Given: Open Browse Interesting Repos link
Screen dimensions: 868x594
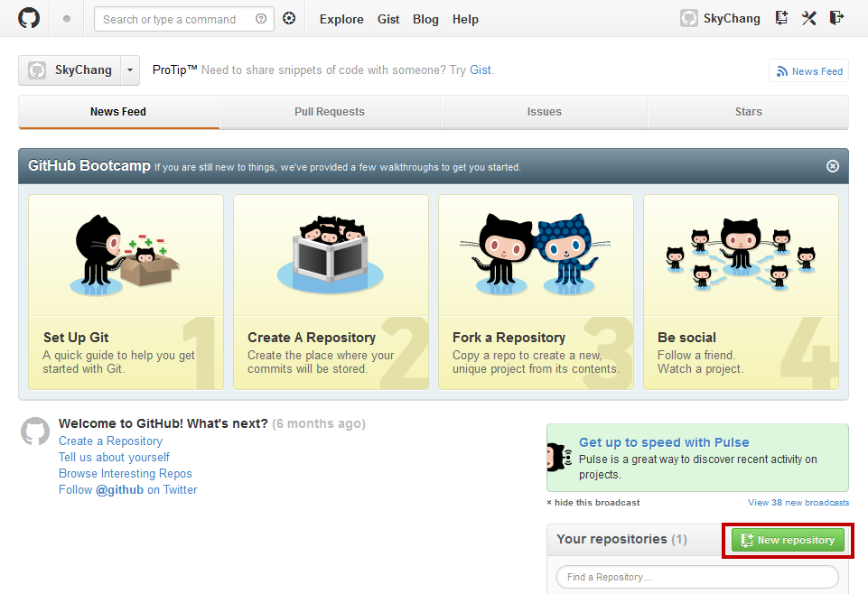Looking at the screenshot, I should [x=126, y=473].
